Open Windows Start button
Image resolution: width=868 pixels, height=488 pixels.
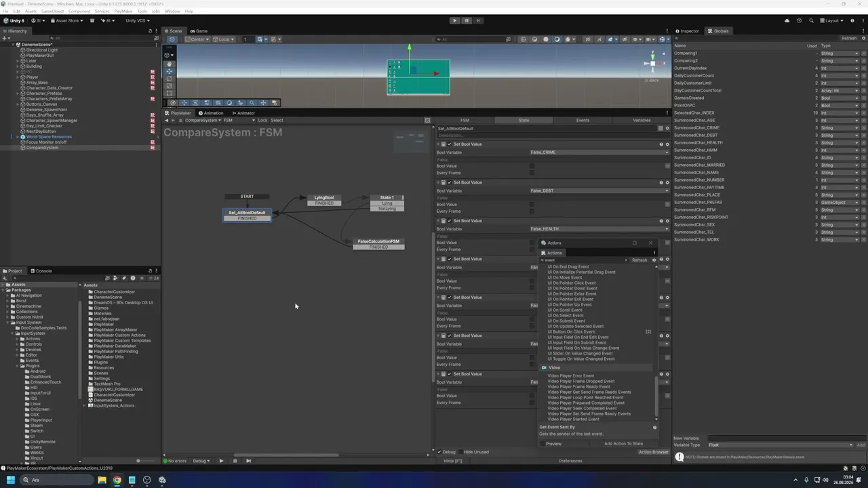point(10,480)
